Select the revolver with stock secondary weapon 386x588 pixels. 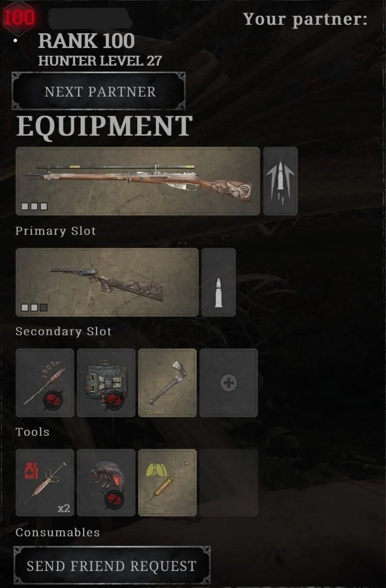click(107, 282)
